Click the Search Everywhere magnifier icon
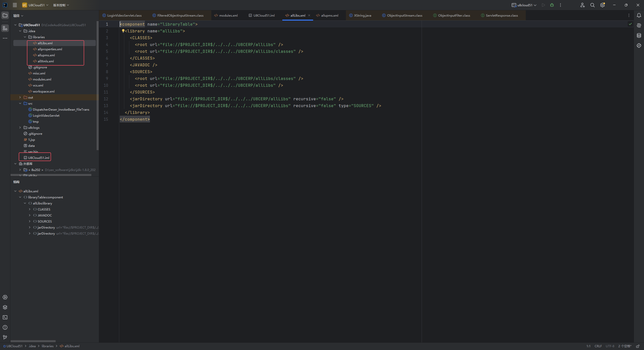This screenshot has height=350, width=644. (592, 5)
